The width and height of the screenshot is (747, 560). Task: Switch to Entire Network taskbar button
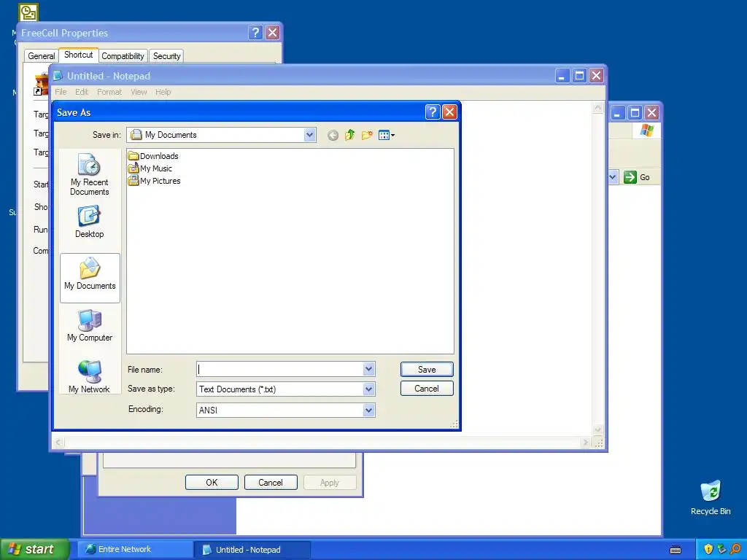(135, 550)
